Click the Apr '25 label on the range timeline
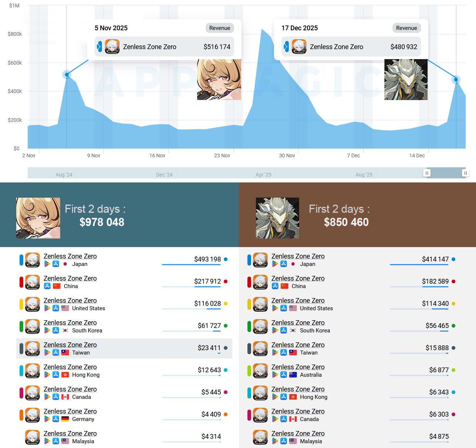Image resolution: width=476 pixels, height=448 pixels. tap(263, 175)
